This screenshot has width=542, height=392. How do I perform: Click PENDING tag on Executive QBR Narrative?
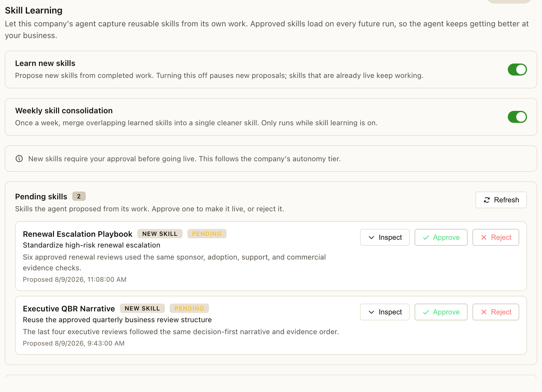[189, 308]
